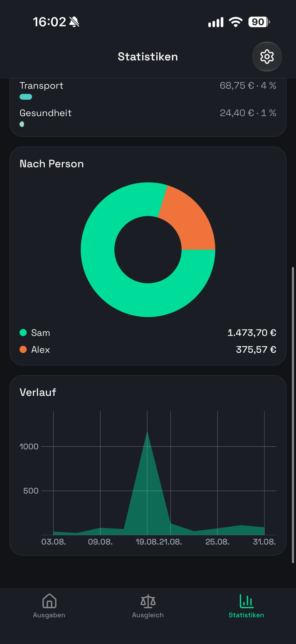The width and height of the screenshot is (296, 644).
Task: Tap the Alex legend name
Action: [x=40, y=349]
